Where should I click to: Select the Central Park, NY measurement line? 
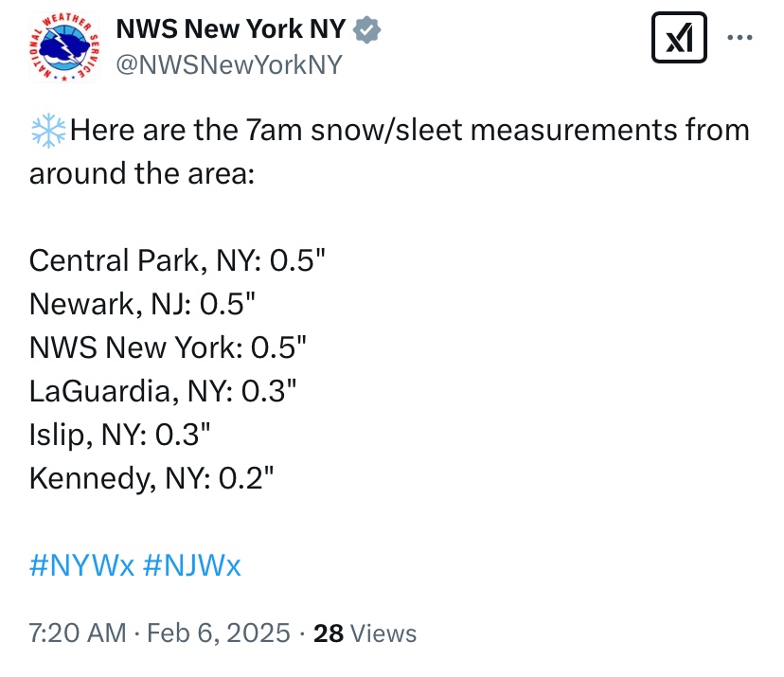tap(177, 261)
